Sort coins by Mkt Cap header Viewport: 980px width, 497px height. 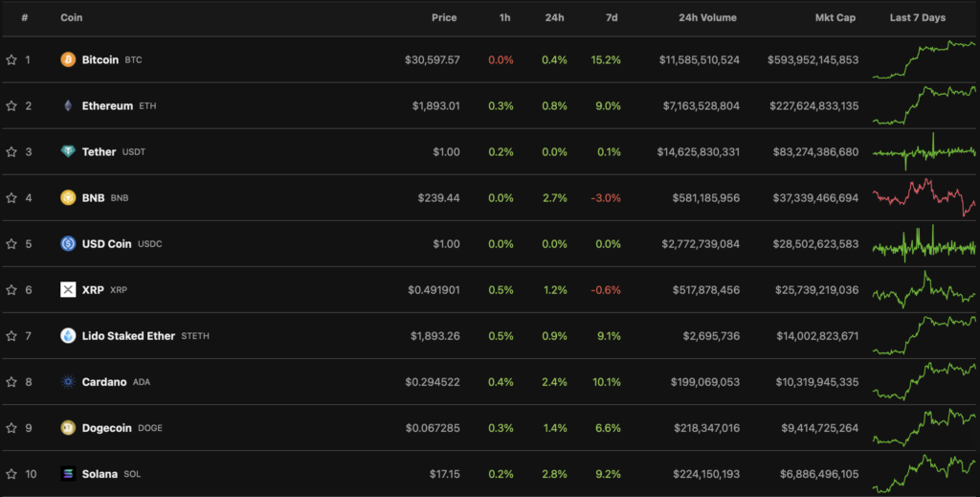[x=836, y=17]
